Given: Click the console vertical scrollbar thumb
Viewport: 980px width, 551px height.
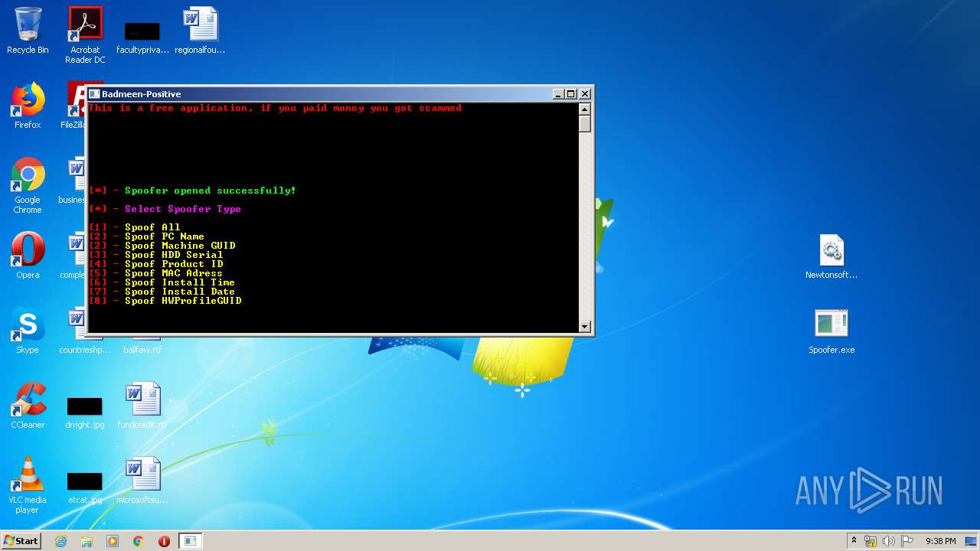Looking at the screenshot, I should click(585, 124).
